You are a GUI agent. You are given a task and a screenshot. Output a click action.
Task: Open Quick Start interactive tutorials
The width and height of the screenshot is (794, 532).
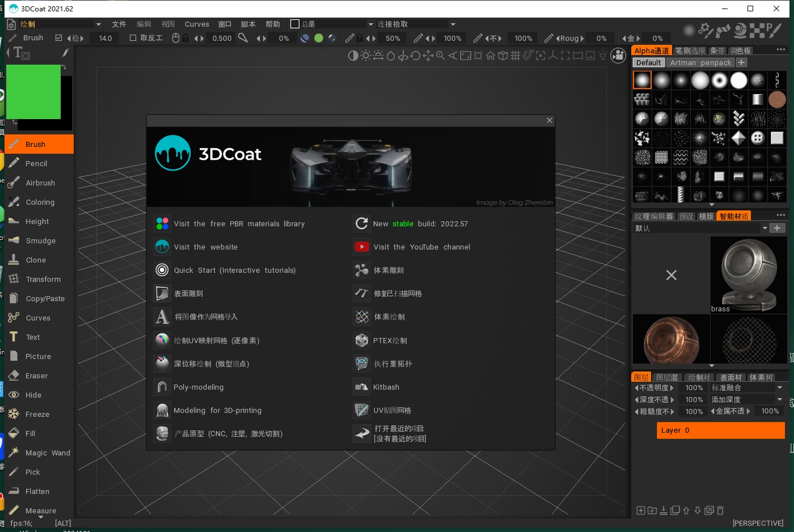coord(234,271)
